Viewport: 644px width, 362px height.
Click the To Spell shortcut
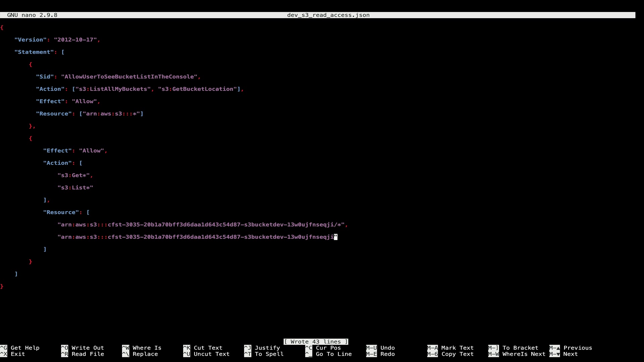click(269, 354)
